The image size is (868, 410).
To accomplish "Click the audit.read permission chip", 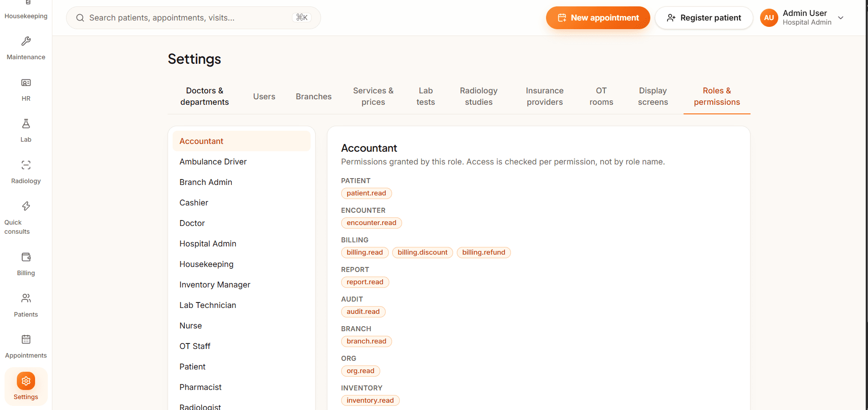I will [x=363, y=312].
